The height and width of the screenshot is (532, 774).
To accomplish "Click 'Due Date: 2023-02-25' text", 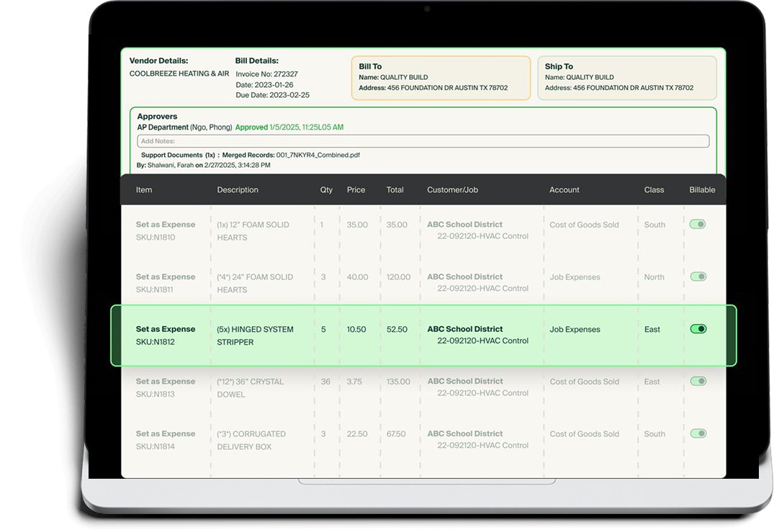I will (x=272, y=95).
